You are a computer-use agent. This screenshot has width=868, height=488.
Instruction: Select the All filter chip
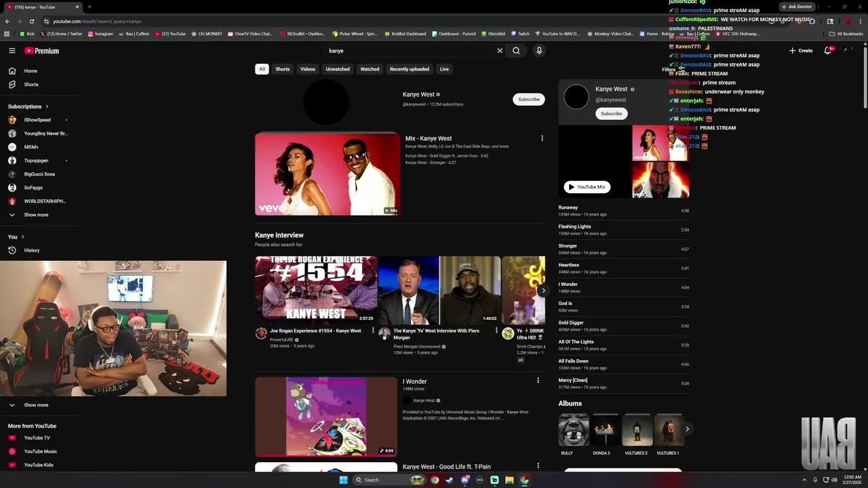(262, 69)
